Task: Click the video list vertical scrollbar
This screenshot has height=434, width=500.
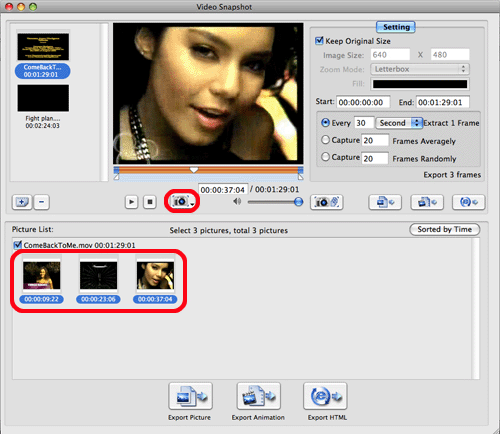Action: click(x=104, y=102)
